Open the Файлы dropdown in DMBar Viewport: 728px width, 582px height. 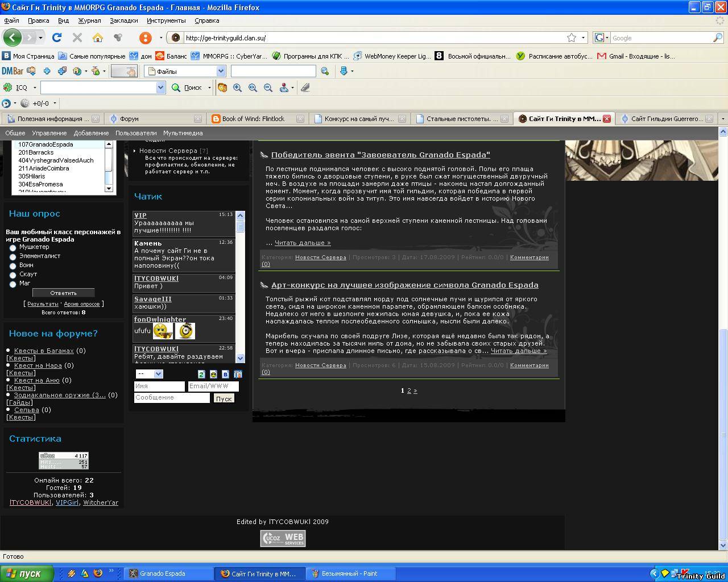[x=221, y=71]
